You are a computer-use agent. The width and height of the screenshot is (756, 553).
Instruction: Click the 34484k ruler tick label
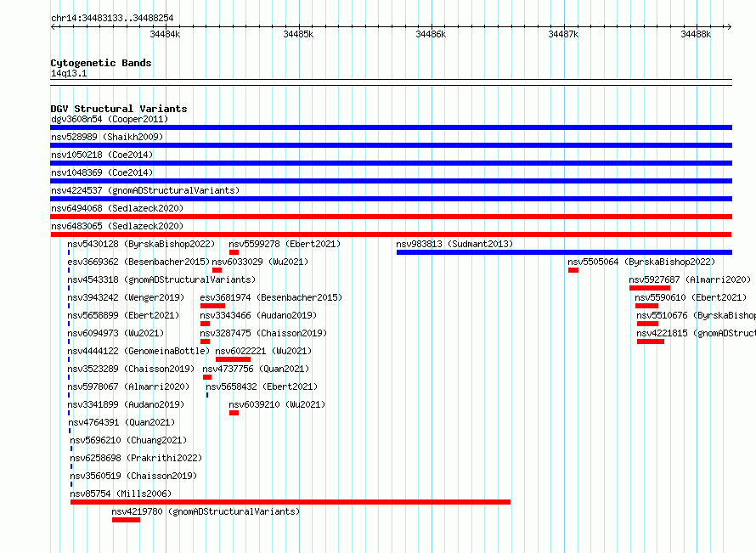[165, 34]
